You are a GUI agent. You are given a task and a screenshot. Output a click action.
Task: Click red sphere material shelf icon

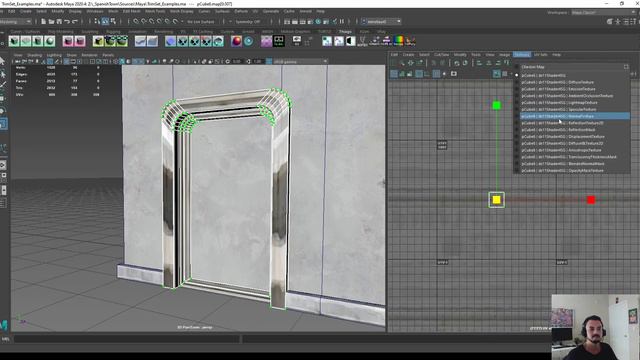[x=236, y=41]
